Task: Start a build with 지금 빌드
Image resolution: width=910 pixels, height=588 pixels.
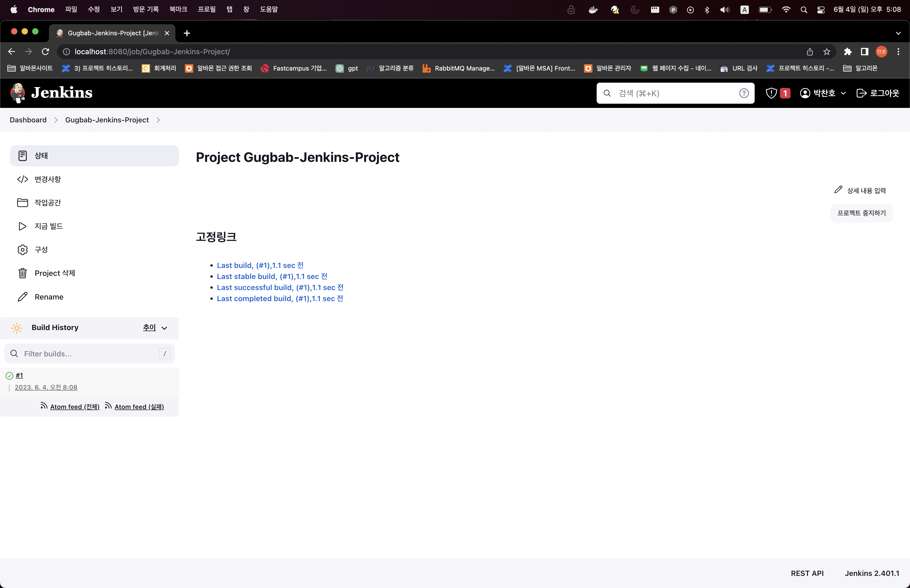Action: point(48,226)
